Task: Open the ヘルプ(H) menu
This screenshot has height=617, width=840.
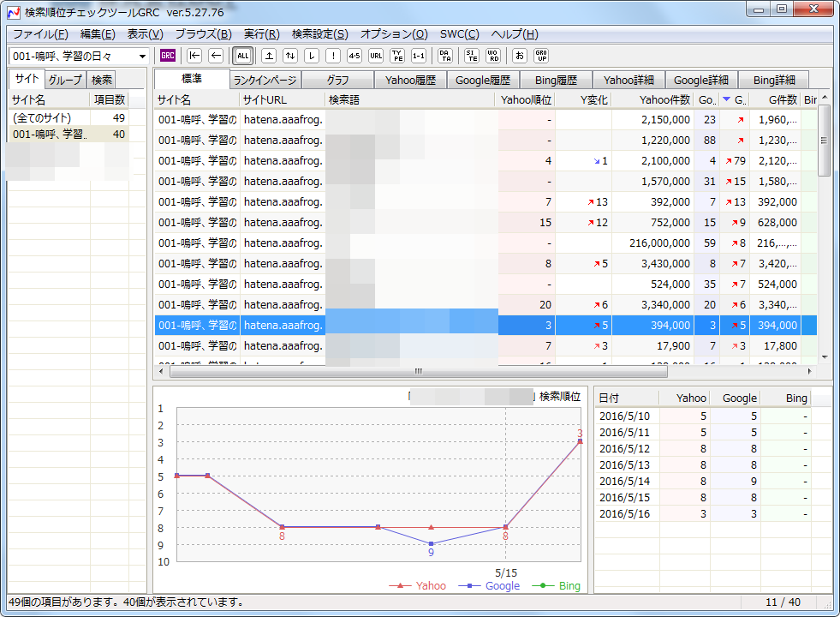Action: (515, 34)
